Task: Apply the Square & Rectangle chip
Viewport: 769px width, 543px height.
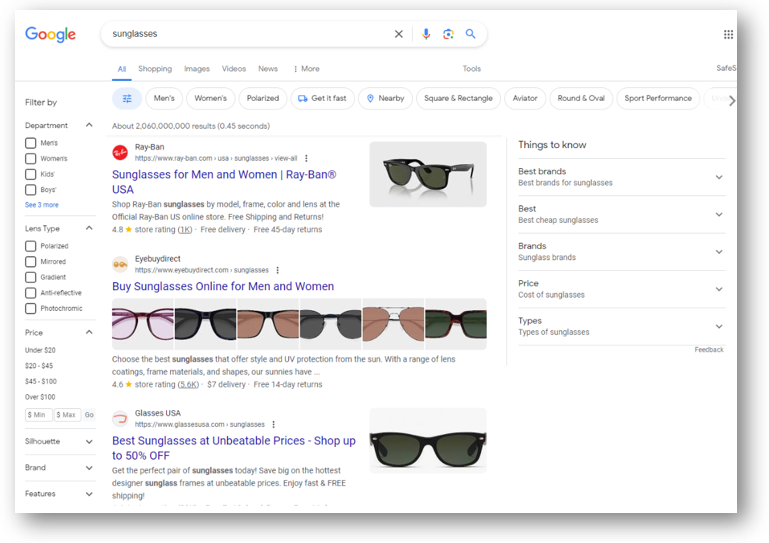Action: 459,99
